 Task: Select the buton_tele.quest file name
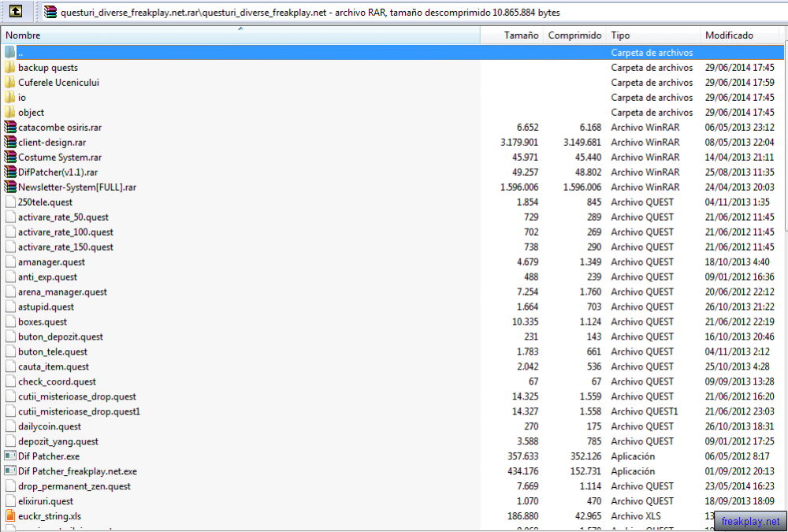53,352
